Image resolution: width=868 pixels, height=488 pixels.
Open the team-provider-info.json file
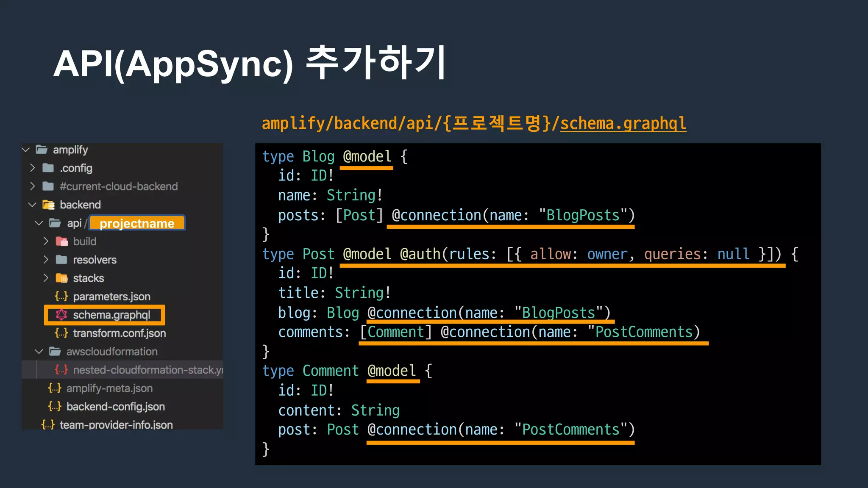click(x=116, y=425)
